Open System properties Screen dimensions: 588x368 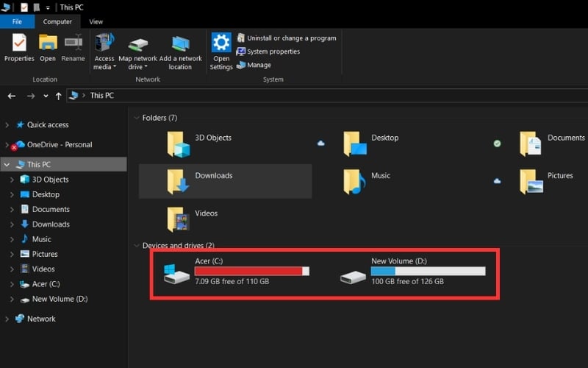click(x=268, y=52)
